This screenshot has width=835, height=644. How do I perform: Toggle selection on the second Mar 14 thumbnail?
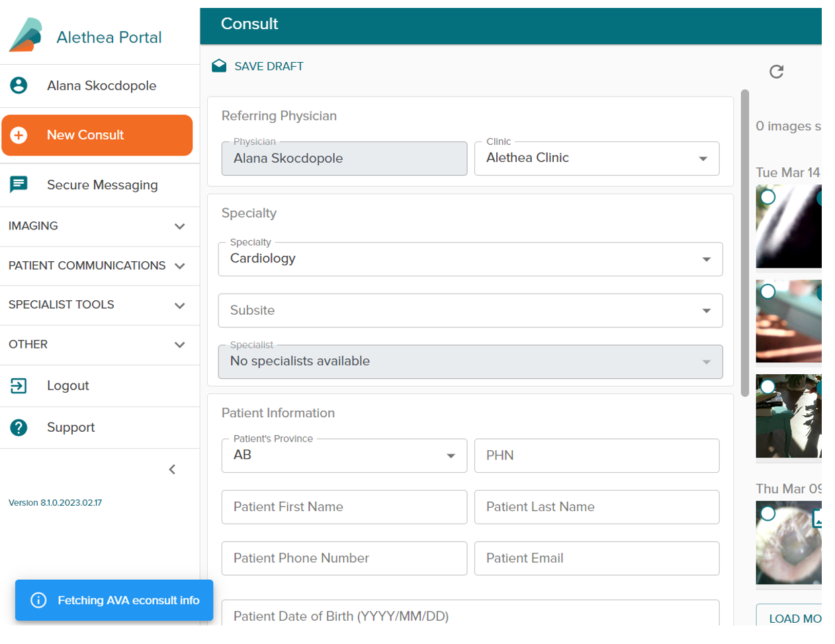pyautogui.click(x=768, y=291)
